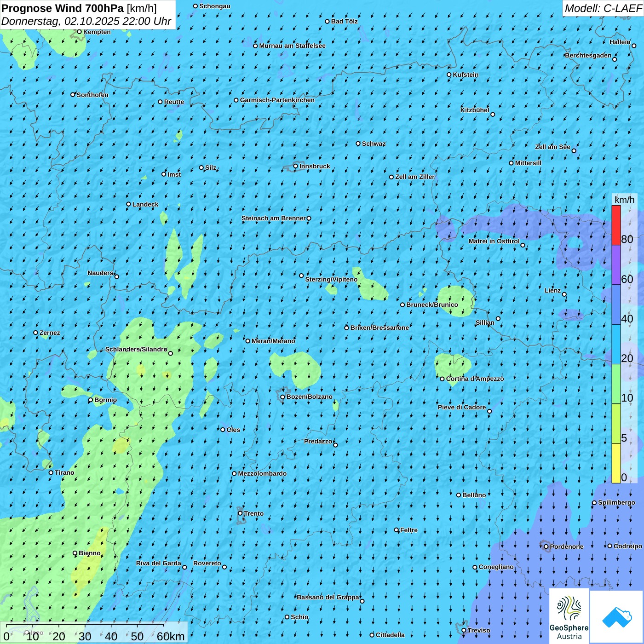Image resolution: width=644 pixels, height=644 pixels.
Task: Click the Lienz label
Action: coord(552,290)
